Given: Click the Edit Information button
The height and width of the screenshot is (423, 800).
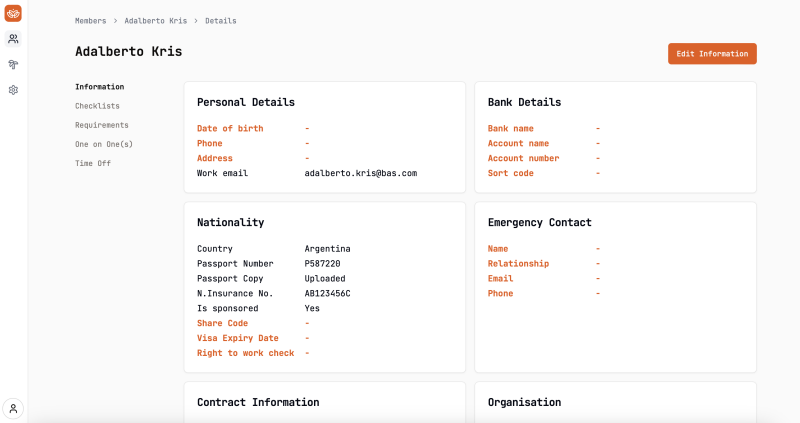Looking at the screenshot, I should click(x=712, y=54).
